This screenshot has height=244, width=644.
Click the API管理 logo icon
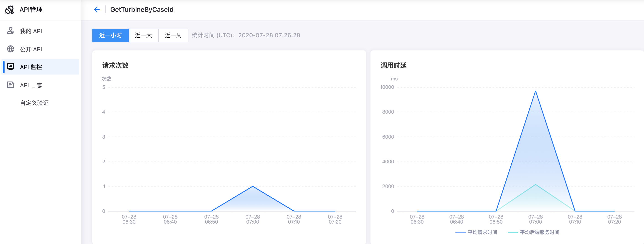tap(10, 10)
